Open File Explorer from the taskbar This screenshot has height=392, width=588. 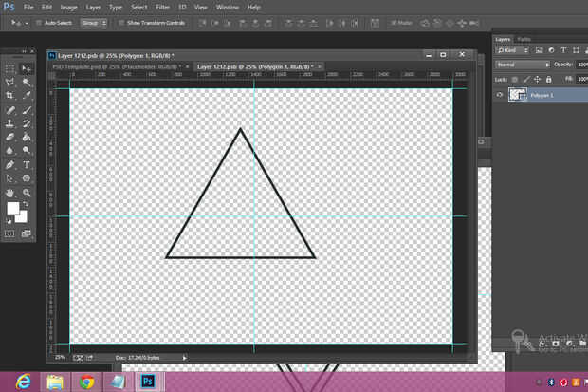(55, 382)
